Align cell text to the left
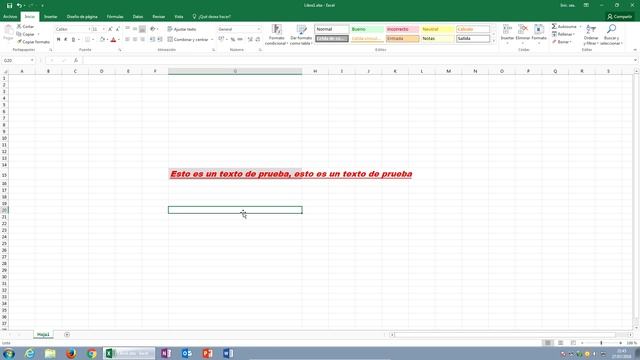The image size is (640, 360). [x=127, y=40]
